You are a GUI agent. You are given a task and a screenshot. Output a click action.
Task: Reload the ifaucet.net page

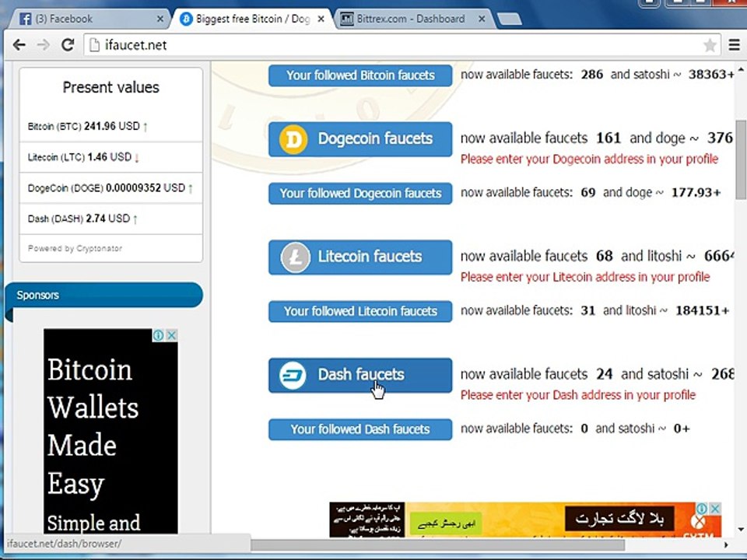(x=68, y=45)
